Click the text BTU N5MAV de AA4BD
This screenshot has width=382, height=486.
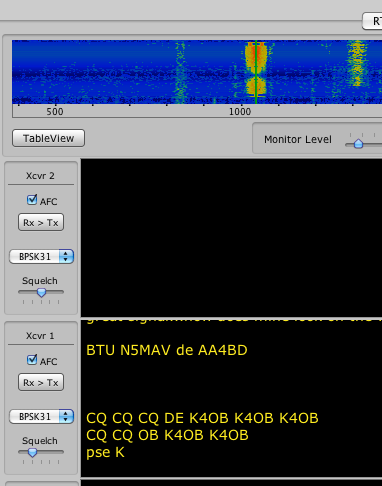(167, 350)
